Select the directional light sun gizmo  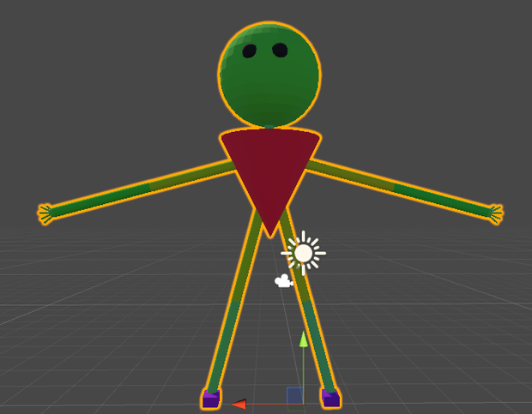(303, 253)
